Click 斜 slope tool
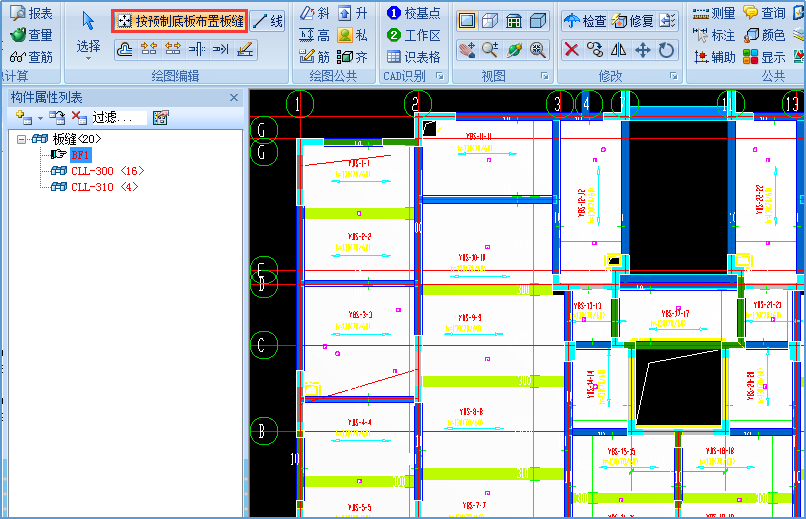This screenshot has width=806, height=519. click(x=314, y=13)
